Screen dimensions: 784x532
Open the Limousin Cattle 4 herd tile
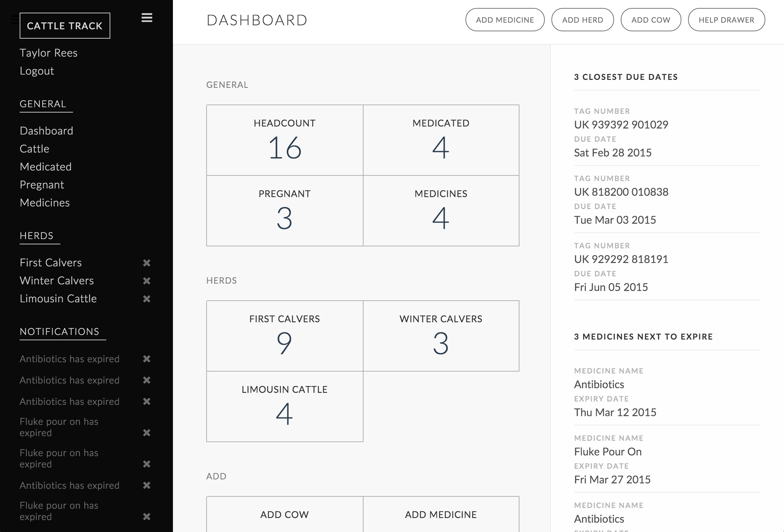pos(285,406)
